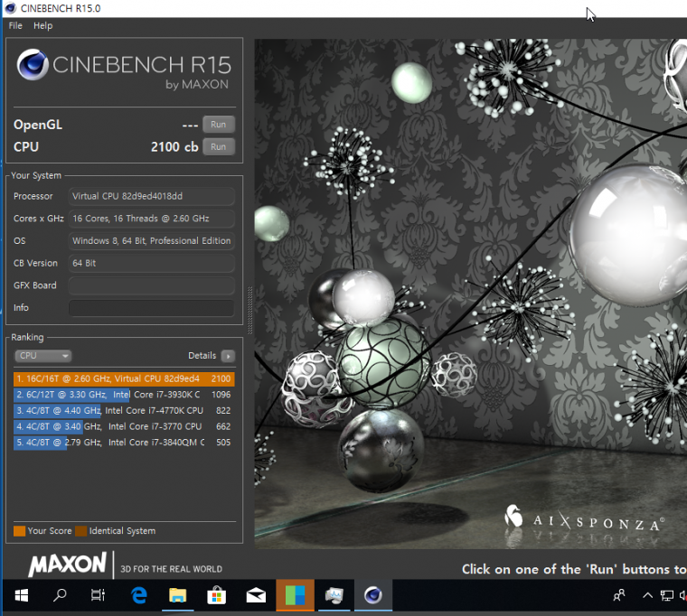Screen dimensions: 687x616
Task: Click the empty GFX Board field
Action: pyautogui.click(x=151, y=285)
